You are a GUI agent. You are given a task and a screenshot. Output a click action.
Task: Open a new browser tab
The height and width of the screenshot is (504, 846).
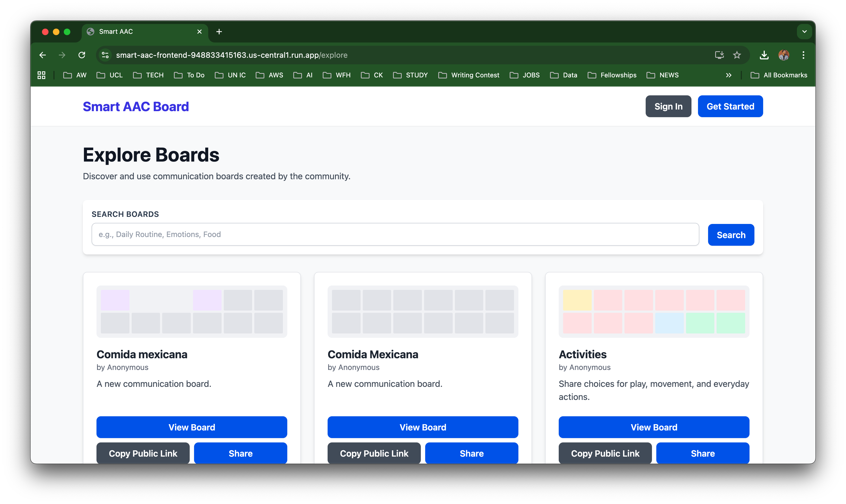pyautogui.click(x=219, y=32)
